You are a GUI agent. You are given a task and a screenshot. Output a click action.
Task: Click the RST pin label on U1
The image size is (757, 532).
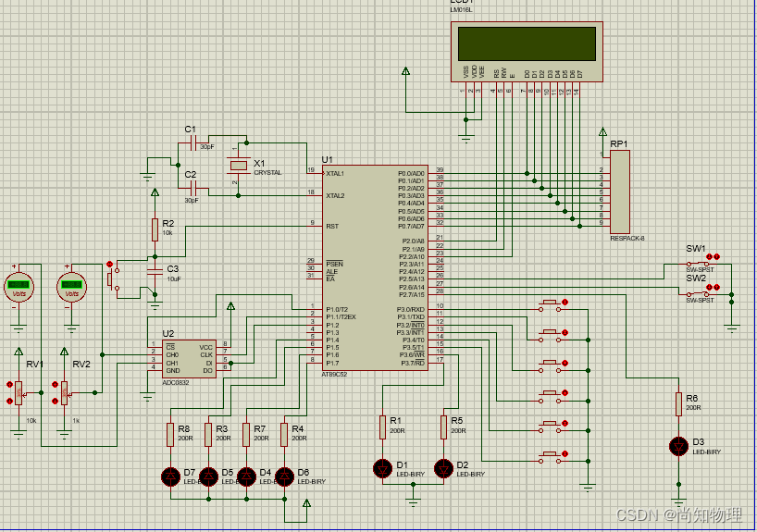(332, 227)
